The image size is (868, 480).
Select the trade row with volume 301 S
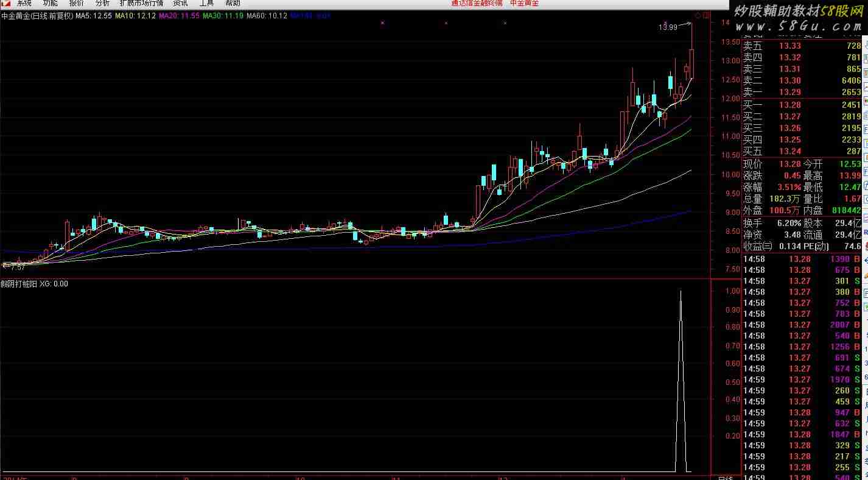click(802, 281)
